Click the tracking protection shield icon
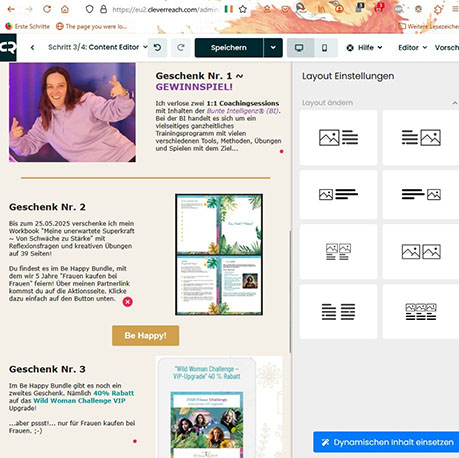This screenshot has height=458, width=459. coord(89,9)
